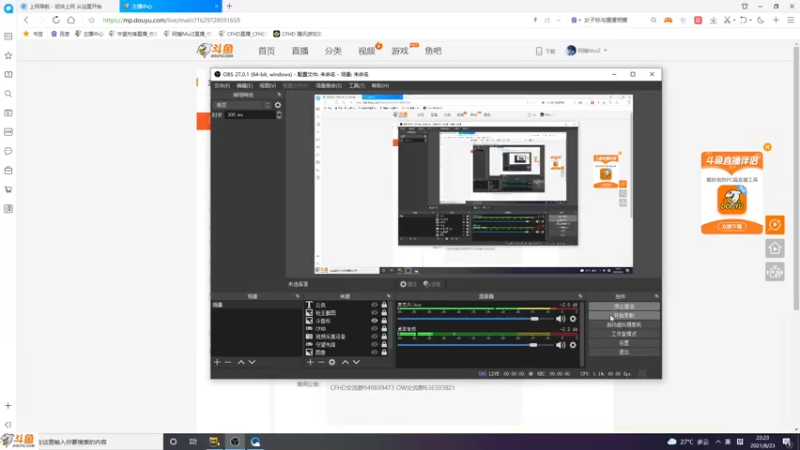Image resolution: width=800 pixels, height=450 pixels.
Task: Move selected source up in the list
Action: pyautogui.click(x=345, y=362)
